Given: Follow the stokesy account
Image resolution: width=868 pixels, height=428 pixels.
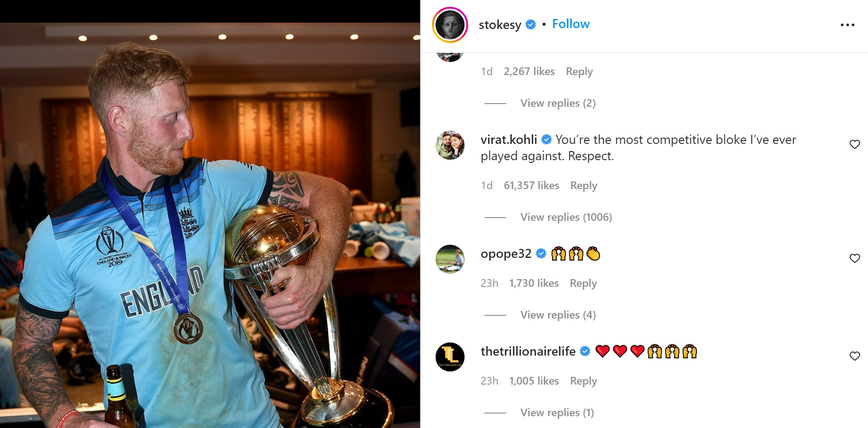Looking at the screenshot, I should (x=571, y=24).
